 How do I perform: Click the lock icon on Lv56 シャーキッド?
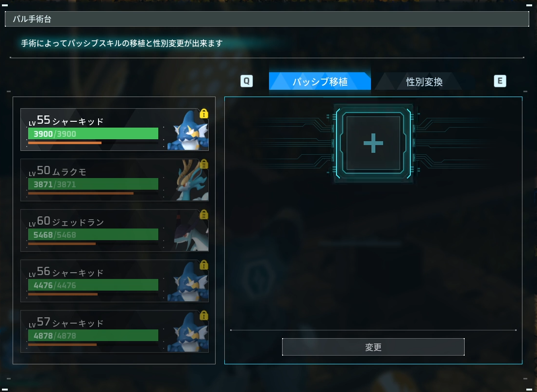pos(204,265)
